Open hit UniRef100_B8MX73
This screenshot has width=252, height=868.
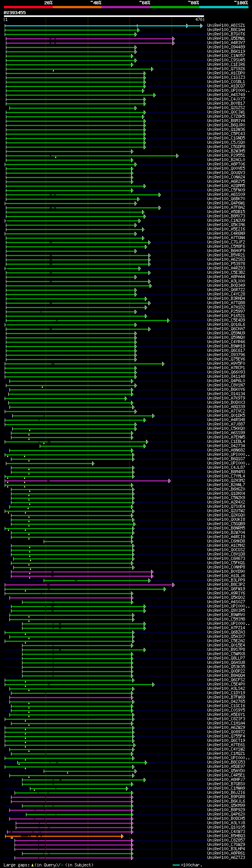(x=226, y=216)
